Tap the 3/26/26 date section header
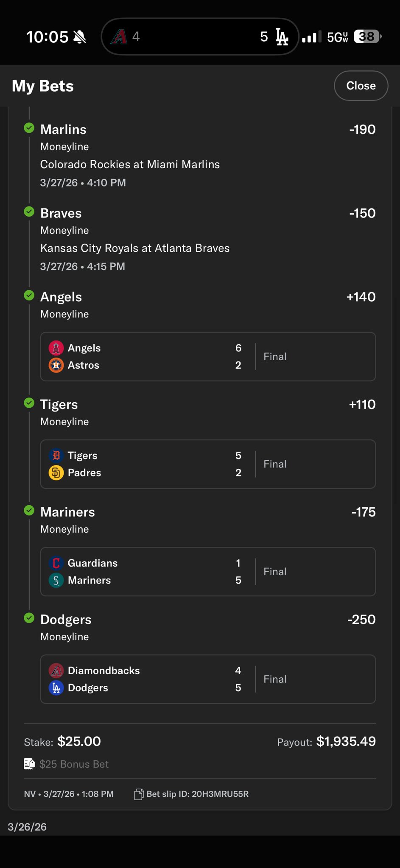This screenshot has height=868, width=400. pyautogui.click(x=27, y=827)
